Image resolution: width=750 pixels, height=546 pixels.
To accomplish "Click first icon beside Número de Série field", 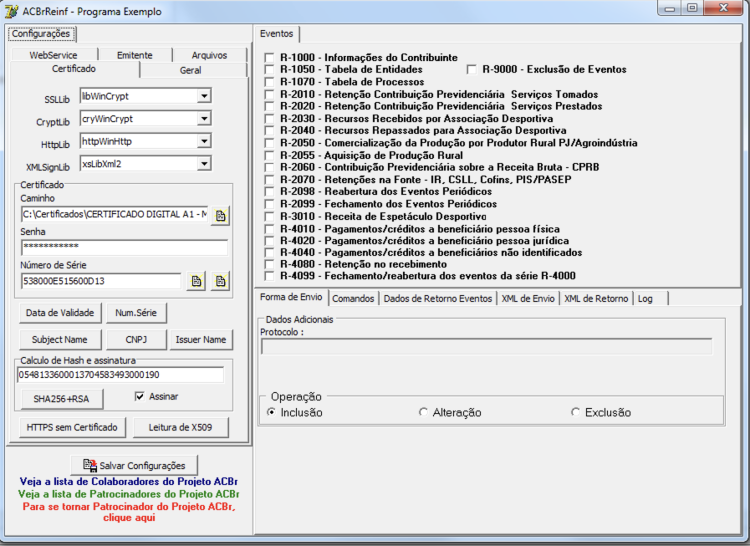I will 196,281.
